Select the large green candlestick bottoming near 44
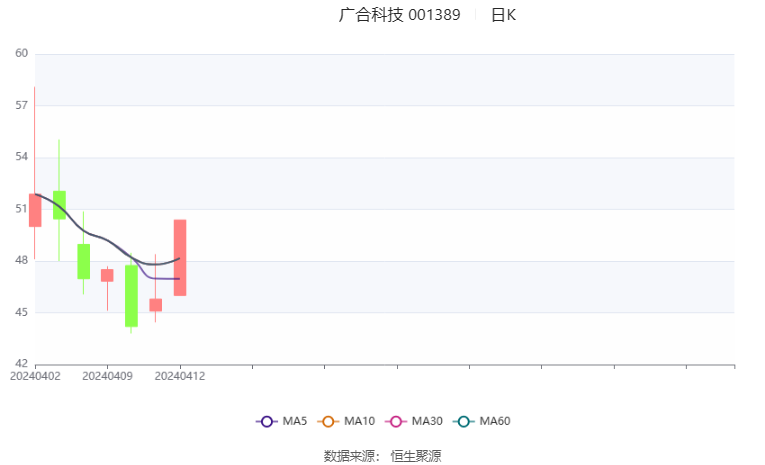Image resolution: width=765 pixels, height=465 pixels. tap(131, 296)
